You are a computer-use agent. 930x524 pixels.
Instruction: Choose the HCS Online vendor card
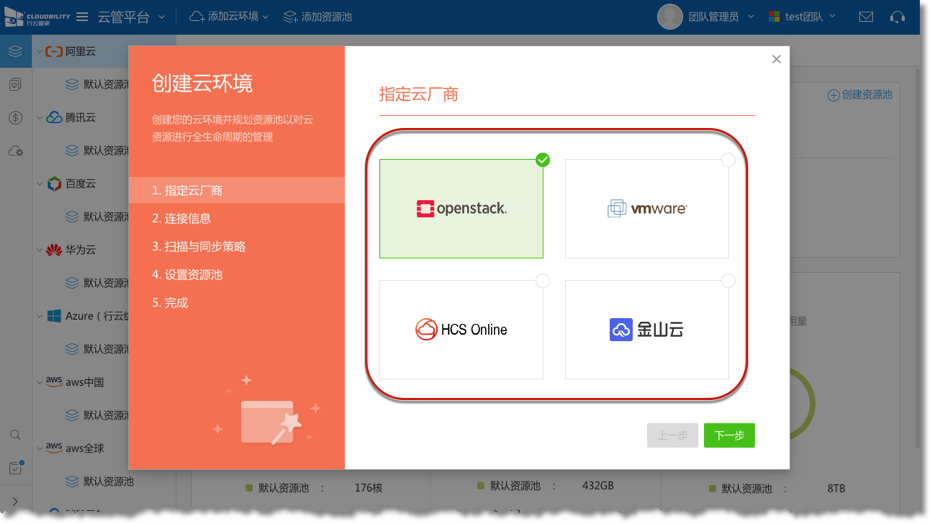(461, 329)
